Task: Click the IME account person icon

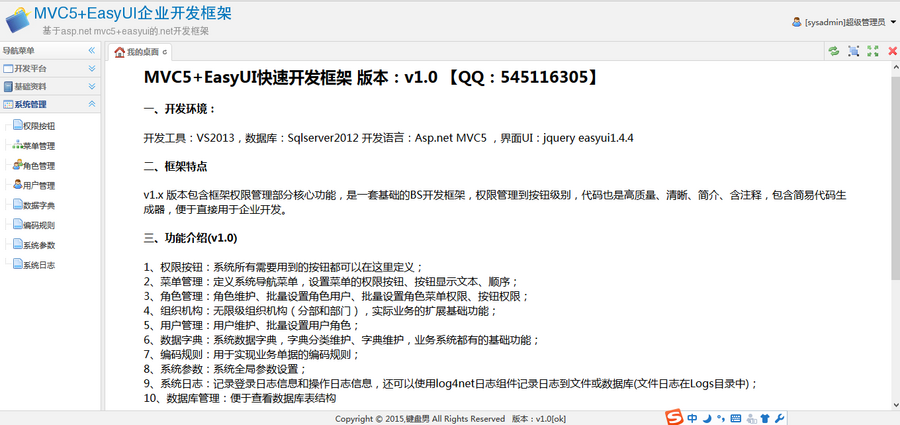Action: click(751, 418)
